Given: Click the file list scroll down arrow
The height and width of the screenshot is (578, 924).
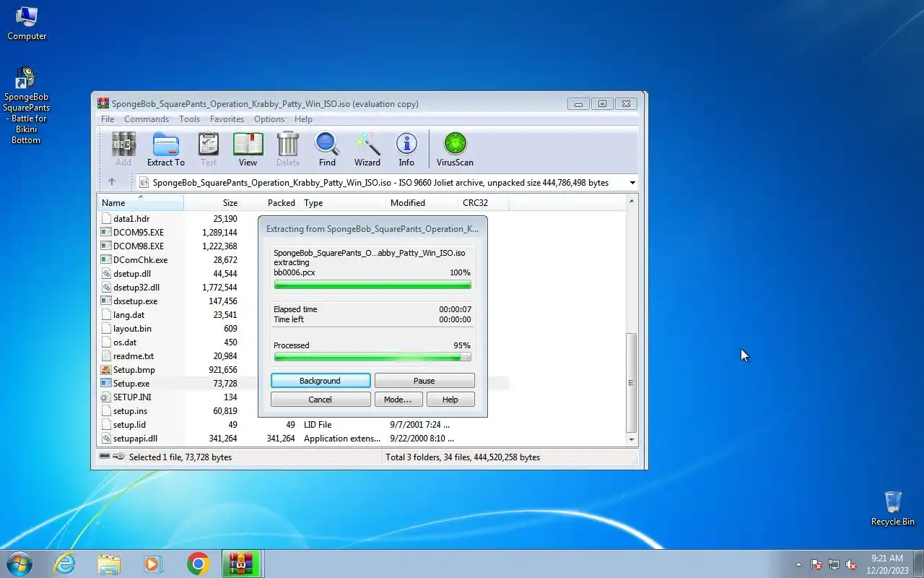Looking at the screenshot, I should [632, 439].
